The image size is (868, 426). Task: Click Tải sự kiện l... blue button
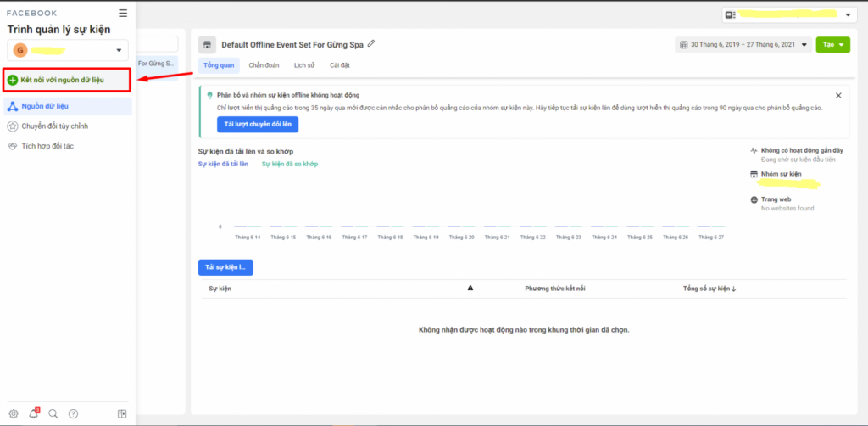point(225,267)
